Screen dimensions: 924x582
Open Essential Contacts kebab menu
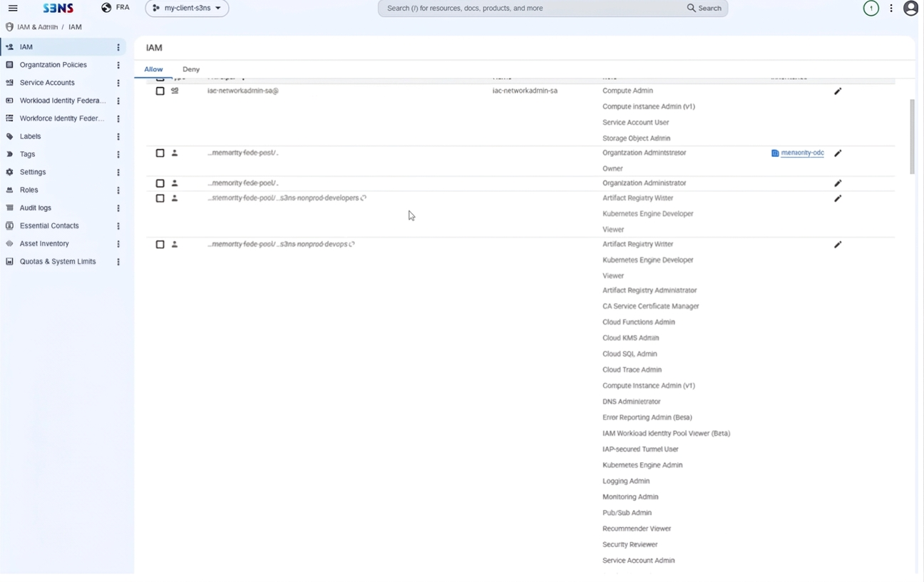coord(118,225)
